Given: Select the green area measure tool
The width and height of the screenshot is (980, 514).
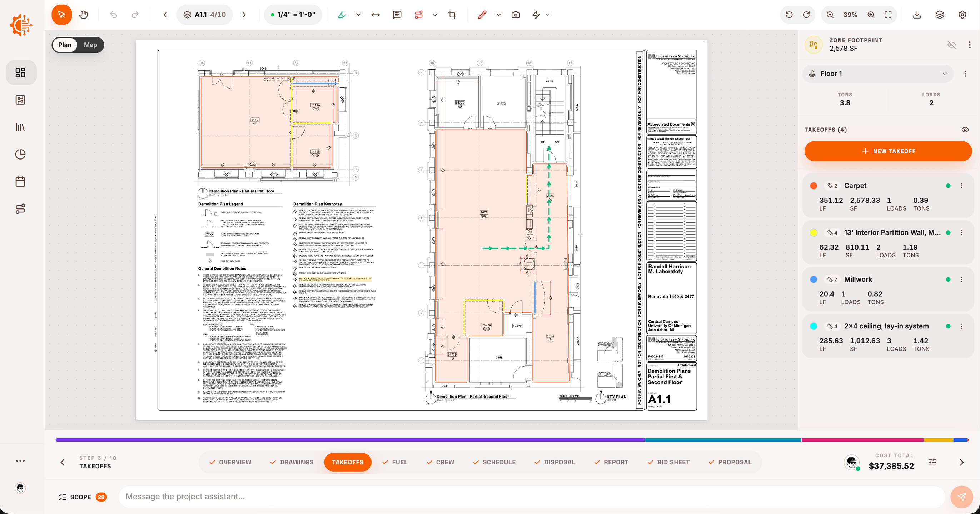Looking at the screenshot, I should (342, 15).
